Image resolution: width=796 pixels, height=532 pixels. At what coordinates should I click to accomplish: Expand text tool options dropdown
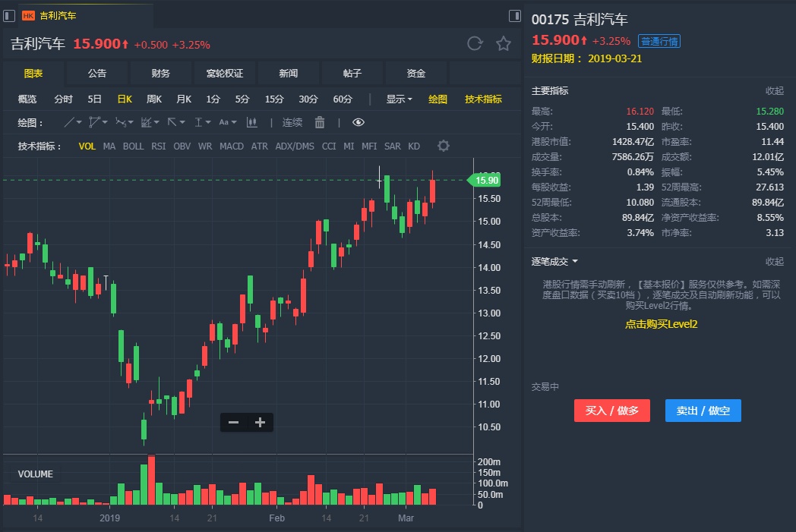click(x=234, y=122)
